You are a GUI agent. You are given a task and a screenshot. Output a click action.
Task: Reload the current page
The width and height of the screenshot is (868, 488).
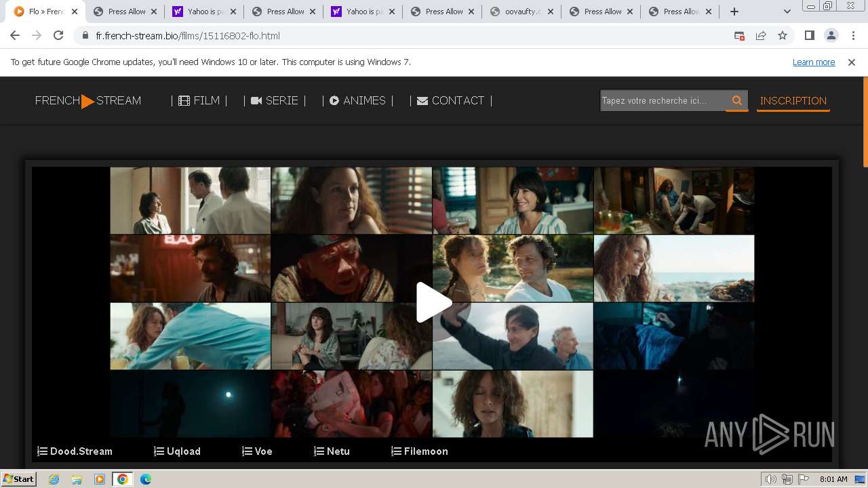58,35
